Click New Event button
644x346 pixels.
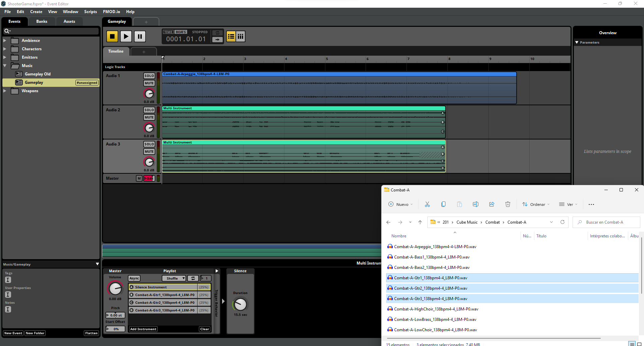13,333
